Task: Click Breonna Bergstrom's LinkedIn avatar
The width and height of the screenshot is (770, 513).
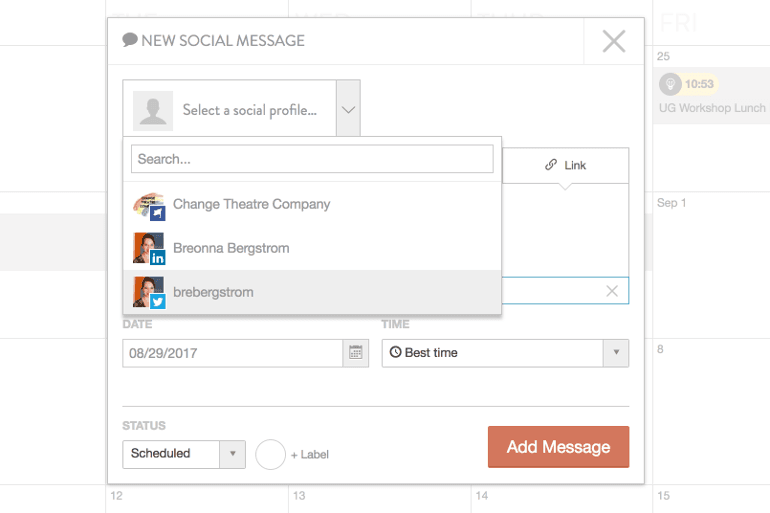Action: [x=149, y=248]
